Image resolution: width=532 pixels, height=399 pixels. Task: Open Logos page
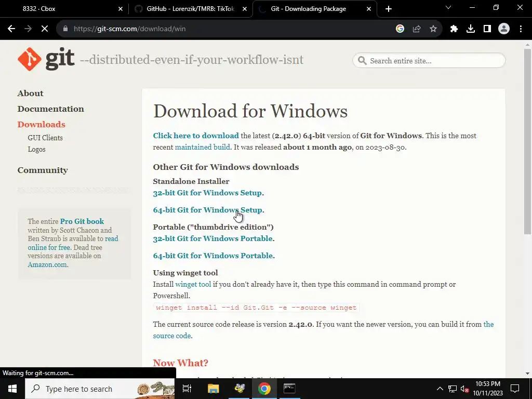tap(37, 149)
